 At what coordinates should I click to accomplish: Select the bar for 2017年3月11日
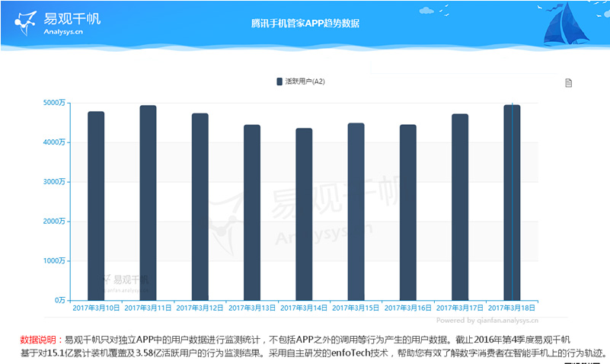click(x=148, y=203)
